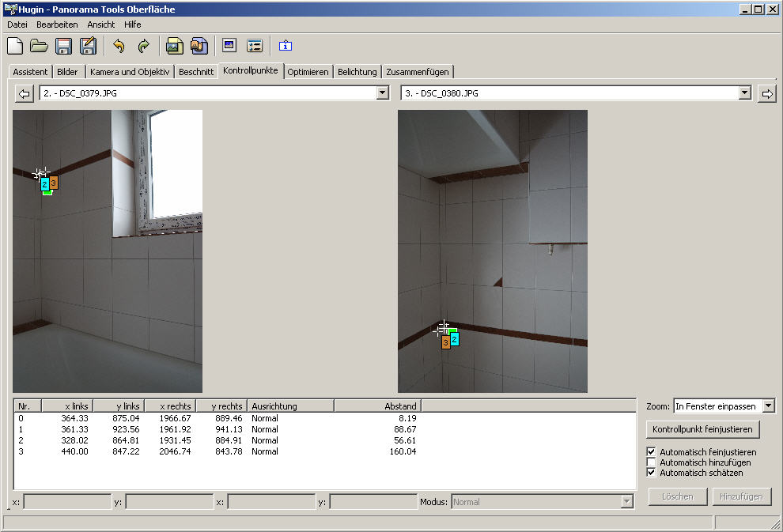The image size is (783, 532).
Task: Save the project using the floppy disk icon
Action: (64, 46)
